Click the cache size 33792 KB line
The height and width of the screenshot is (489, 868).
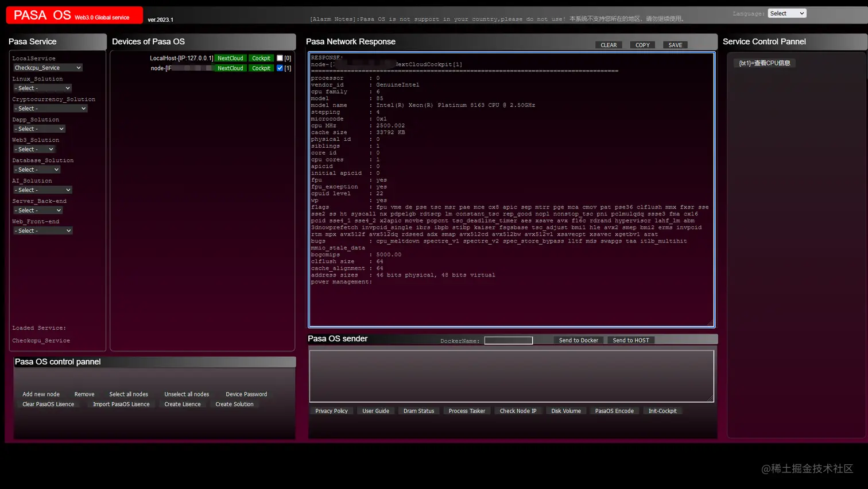358,133
